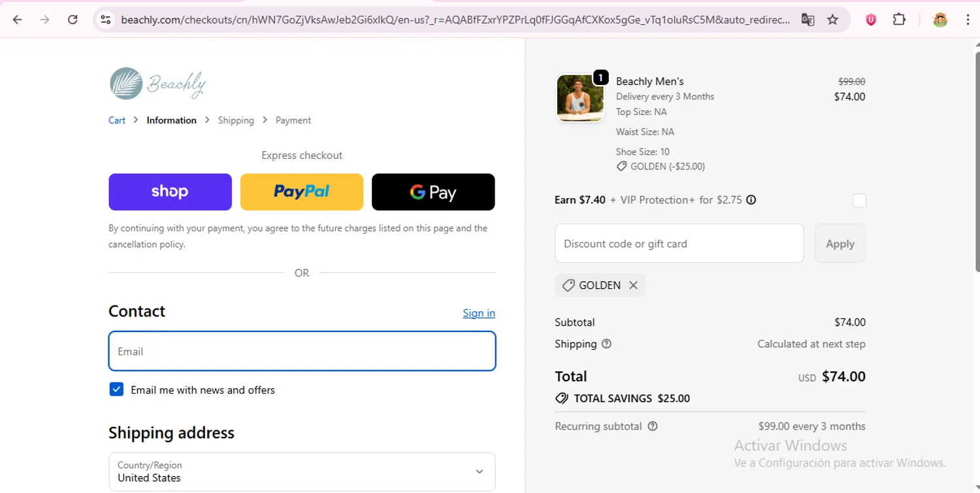
Task: Go to Cart breadcrumb
Action: pyautogui.click(x=117, y=120)
